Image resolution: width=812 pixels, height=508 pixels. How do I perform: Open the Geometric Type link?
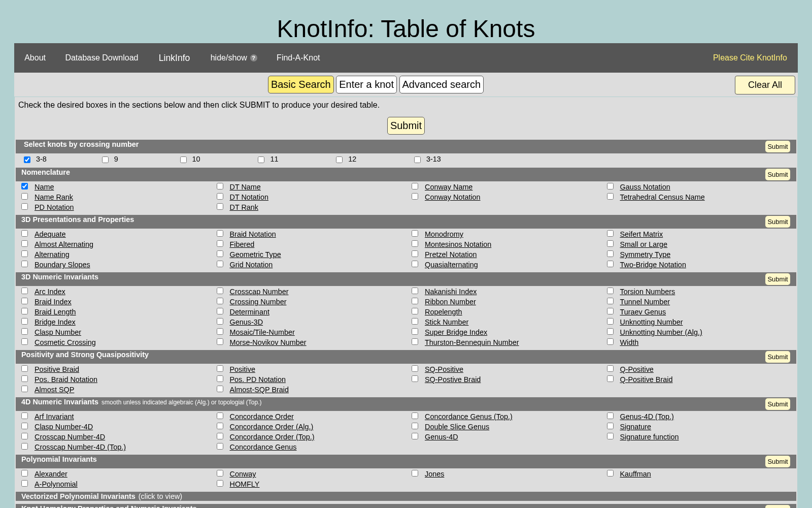(255, 255)
